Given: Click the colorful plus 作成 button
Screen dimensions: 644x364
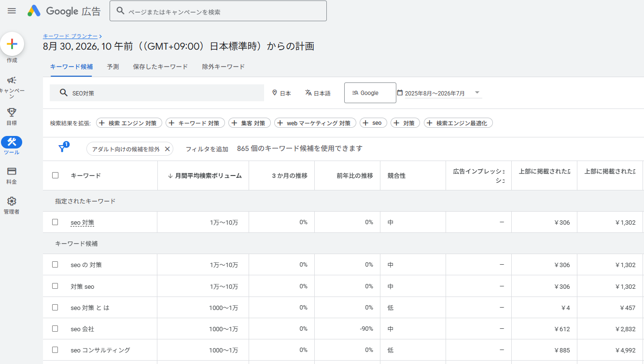Looking at the screenshot, I should 12,44.
